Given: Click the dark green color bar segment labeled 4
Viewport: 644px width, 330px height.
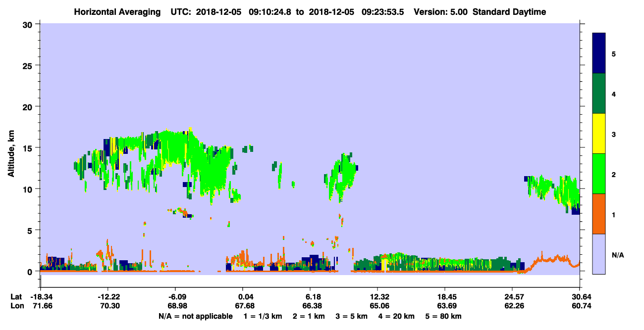Looking at the screenshot, I should pos(599,94).
